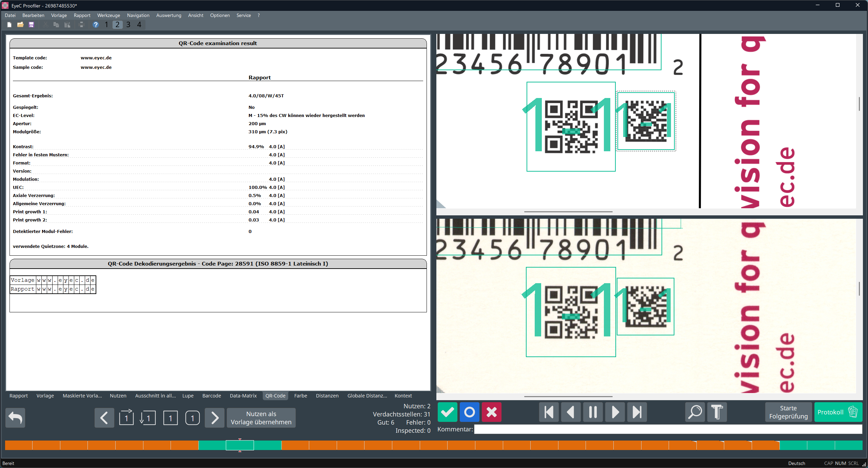Jump to the last suspect spot

tap(637, 412)
